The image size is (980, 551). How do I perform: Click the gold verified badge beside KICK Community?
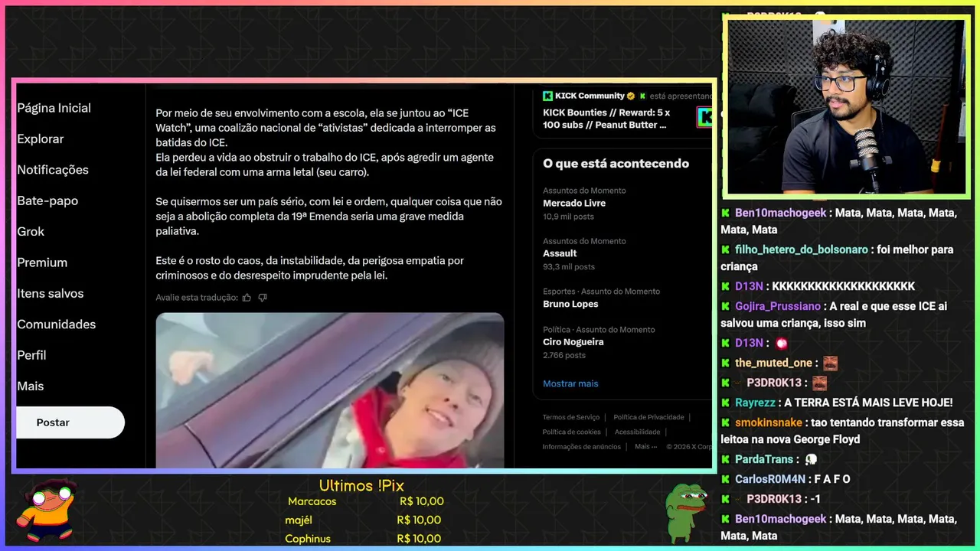click(631, 96)
